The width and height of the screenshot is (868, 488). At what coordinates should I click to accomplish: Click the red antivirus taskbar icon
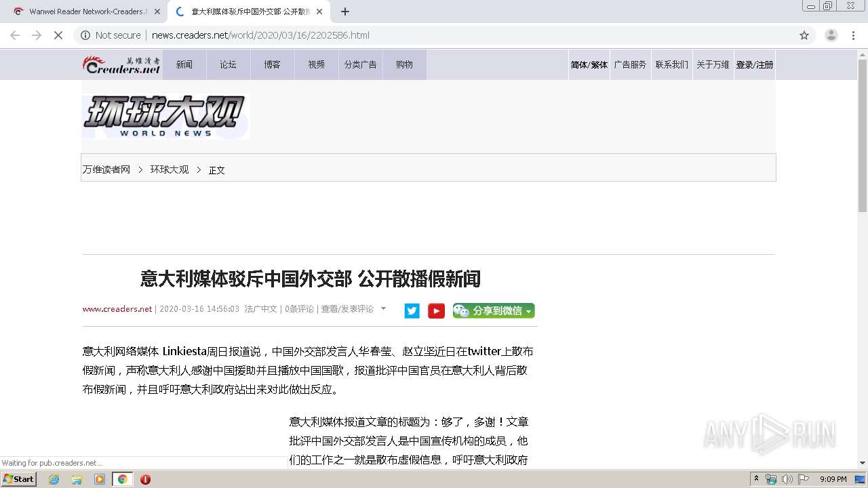tap(145, 479)
